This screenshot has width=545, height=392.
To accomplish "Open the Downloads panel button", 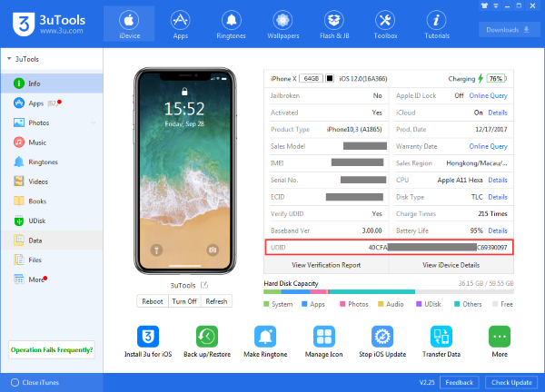I will (x=508, y=28).
